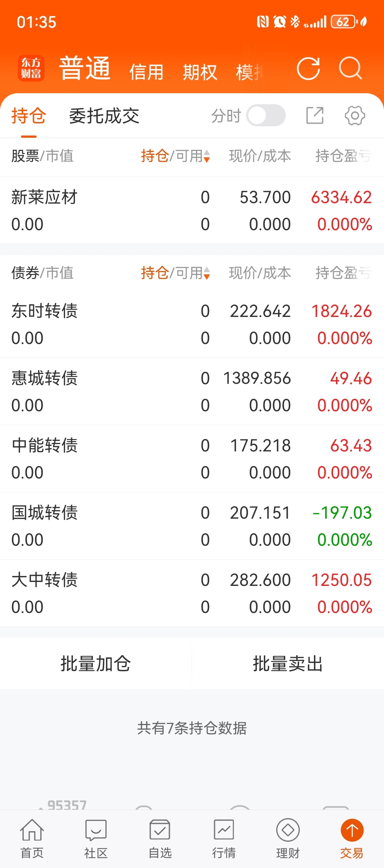The image size is (384, 868).
Task: Open holdings settings gear icon
Action: coord(354,116)
